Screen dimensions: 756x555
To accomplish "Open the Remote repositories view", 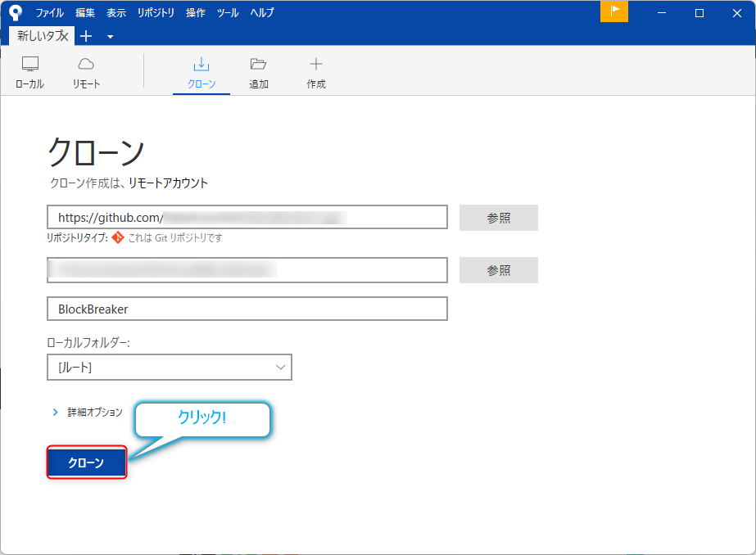I will point(86,72).
